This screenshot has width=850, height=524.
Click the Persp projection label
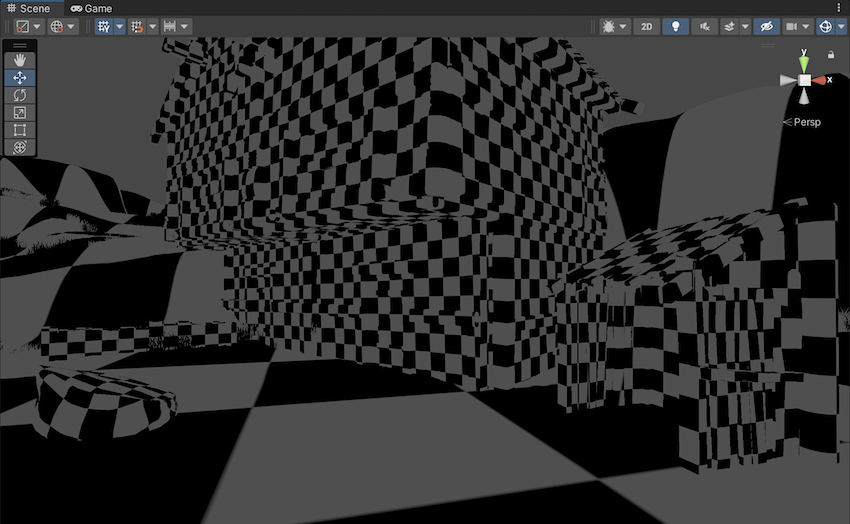click(806, 122)
